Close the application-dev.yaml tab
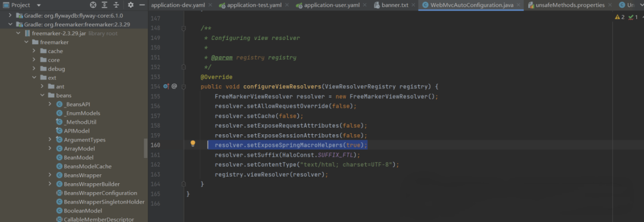 point(210,5)
